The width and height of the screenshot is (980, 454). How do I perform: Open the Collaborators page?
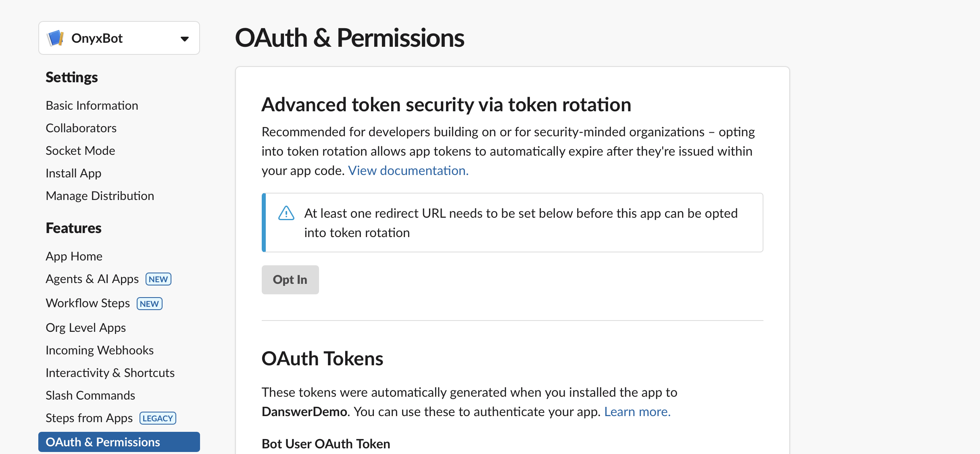81,128
